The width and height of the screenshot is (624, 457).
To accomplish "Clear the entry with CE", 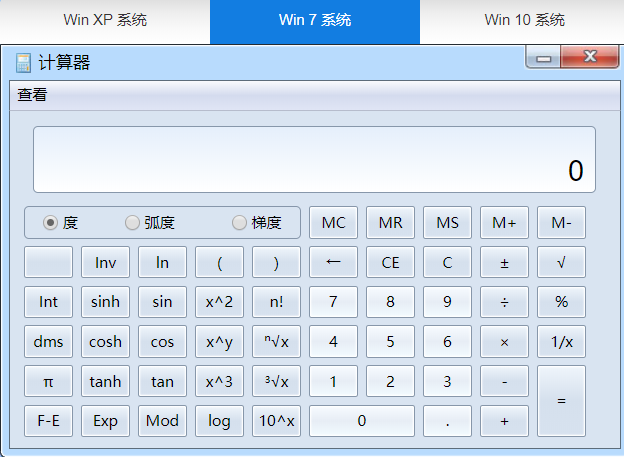I will pyautogui.click(x=390, y=262).
